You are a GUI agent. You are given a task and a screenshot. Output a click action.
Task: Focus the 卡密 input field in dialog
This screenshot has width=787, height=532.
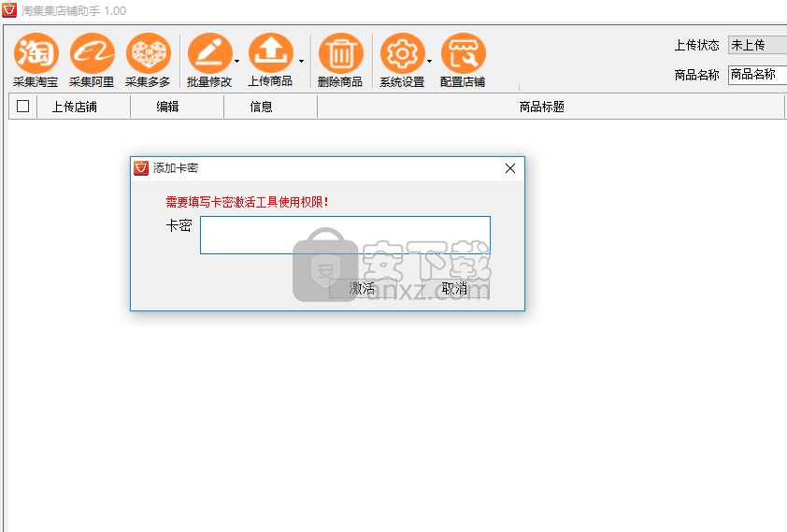coord(345,235)
